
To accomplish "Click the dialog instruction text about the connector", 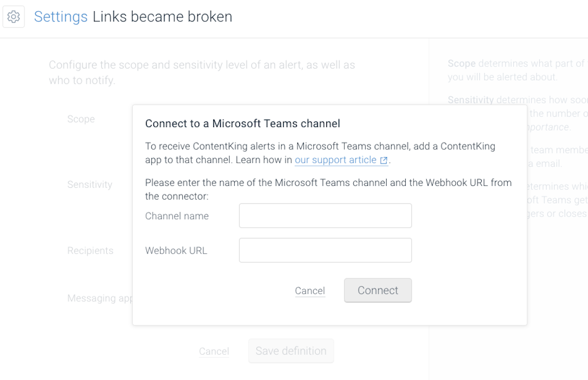I will pyautogui.click(x=328, y=189).
